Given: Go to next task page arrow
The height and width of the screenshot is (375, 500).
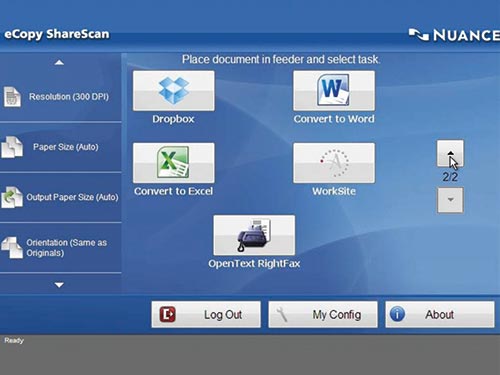Looking at the screenshot, I should pos(450,200).
